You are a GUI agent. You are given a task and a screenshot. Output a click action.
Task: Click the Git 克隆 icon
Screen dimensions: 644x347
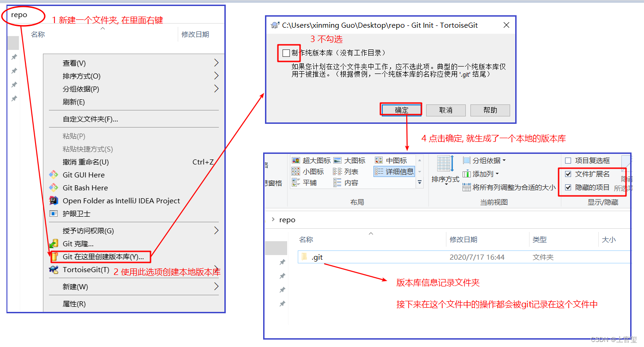[54, 244]
